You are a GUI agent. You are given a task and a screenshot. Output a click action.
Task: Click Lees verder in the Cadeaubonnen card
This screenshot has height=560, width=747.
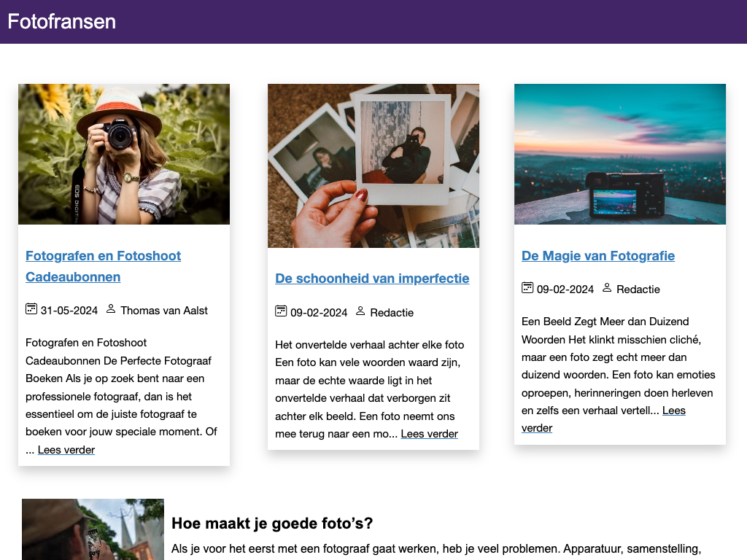66,450
